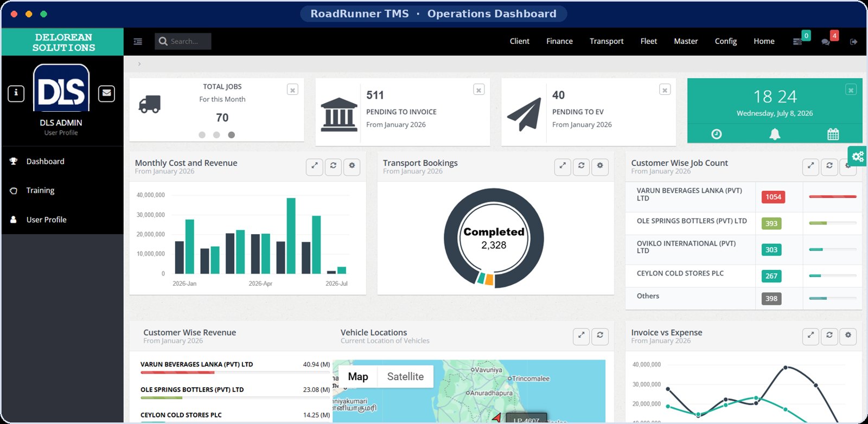Refresh the Vehicle Locations panel
The width and height of the screenshot is (868, 424).
(x=600, y=336)
